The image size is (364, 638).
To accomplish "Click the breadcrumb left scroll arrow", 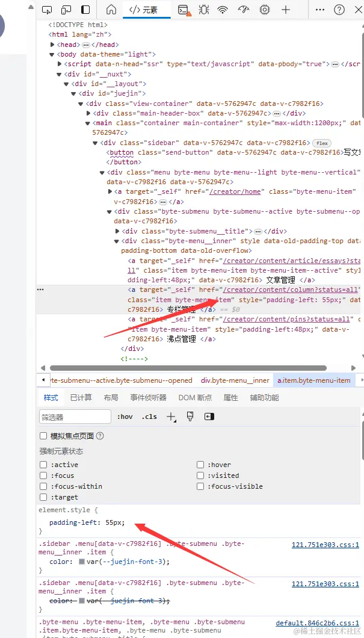I will coord(43,380).
